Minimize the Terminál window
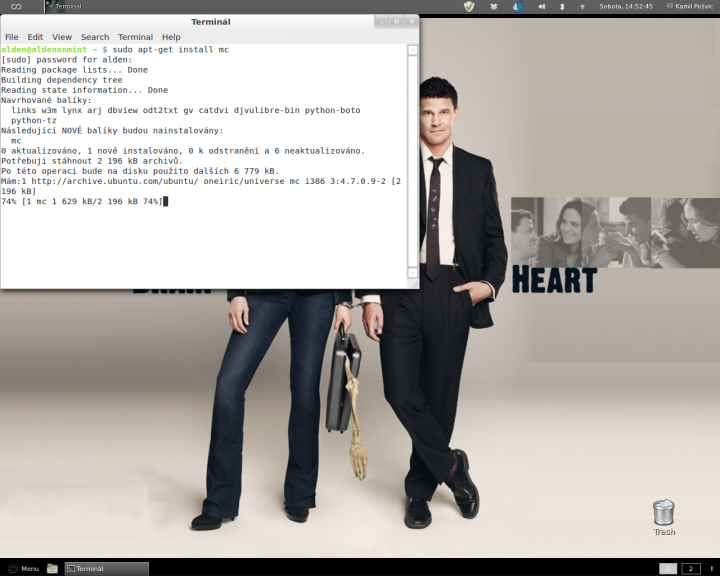The width and height of the screenshot is (720, 576). click(382, 22)
